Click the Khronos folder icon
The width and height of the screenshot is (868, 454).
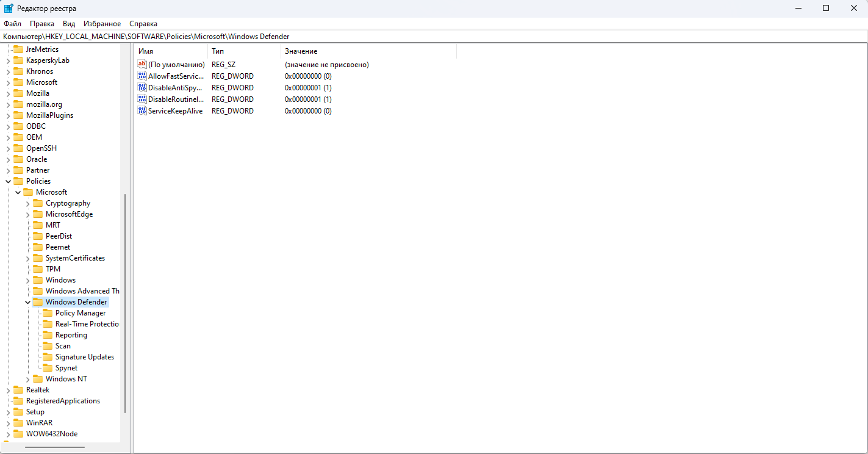tap(18, 71)
